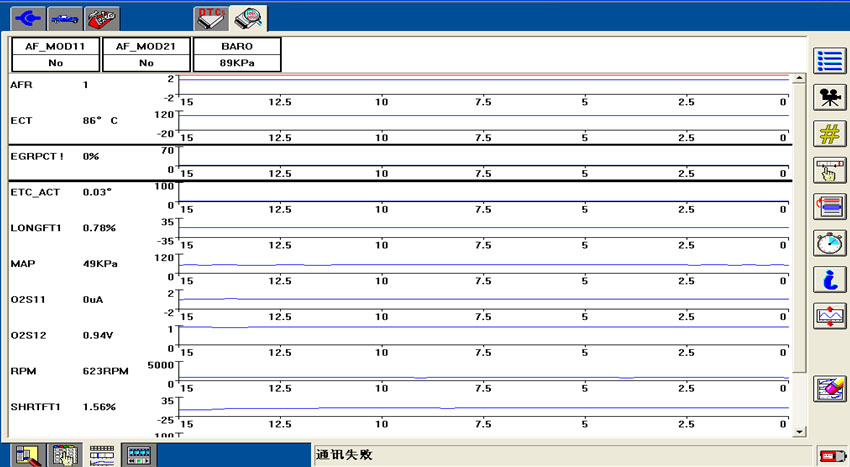The width and height of the screenshot is (850, 467).
Task: Click the 0.94V O2S12 value
Action: [x=98, y=335]
